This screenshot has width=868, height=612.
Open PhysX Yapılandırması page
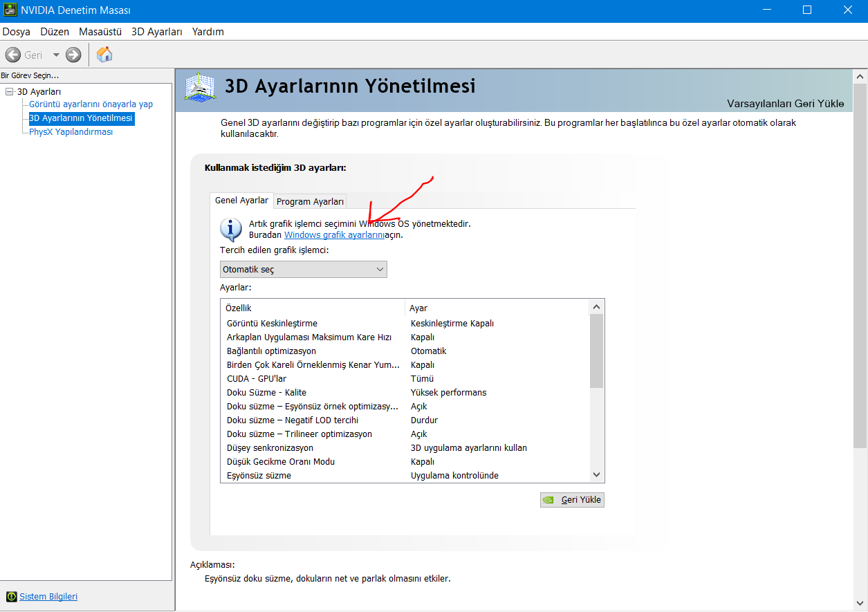[71, 132]
